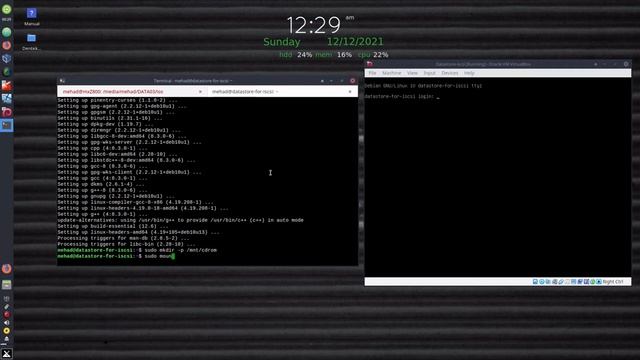Open Machine menu in VirtualBox window
640x360 pixels.
pyautogui.click(x=392, y=73)
